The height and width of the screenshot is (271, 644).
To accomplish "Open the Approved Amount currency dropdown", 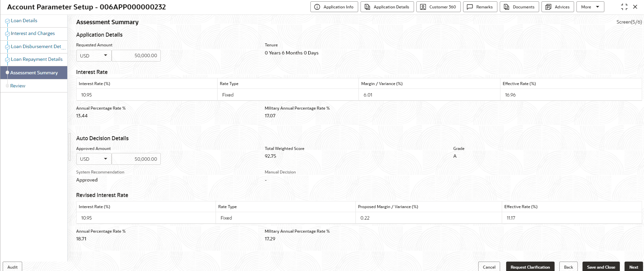I will coord(94,159).
